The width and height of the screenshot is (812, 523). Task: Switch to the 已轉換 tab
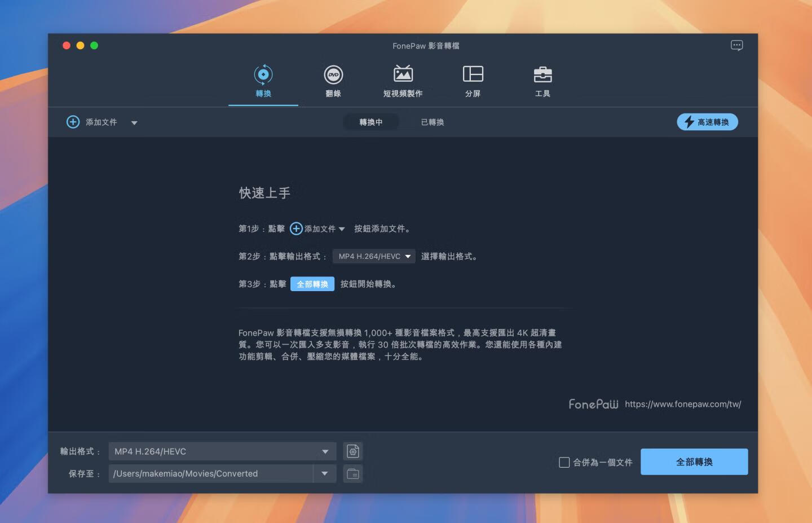[x=433, y=122]
